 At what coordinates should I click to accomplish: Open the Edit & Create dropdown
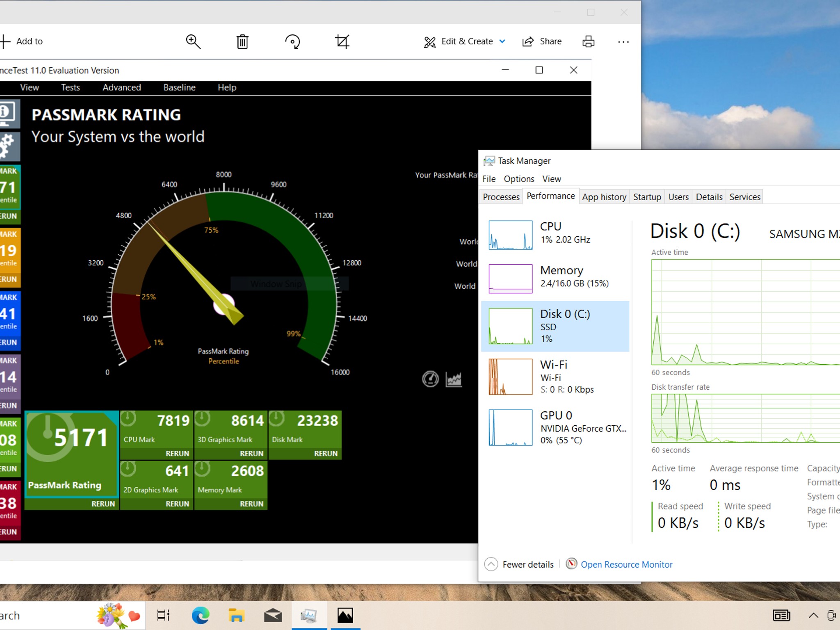tap(464, 41)
